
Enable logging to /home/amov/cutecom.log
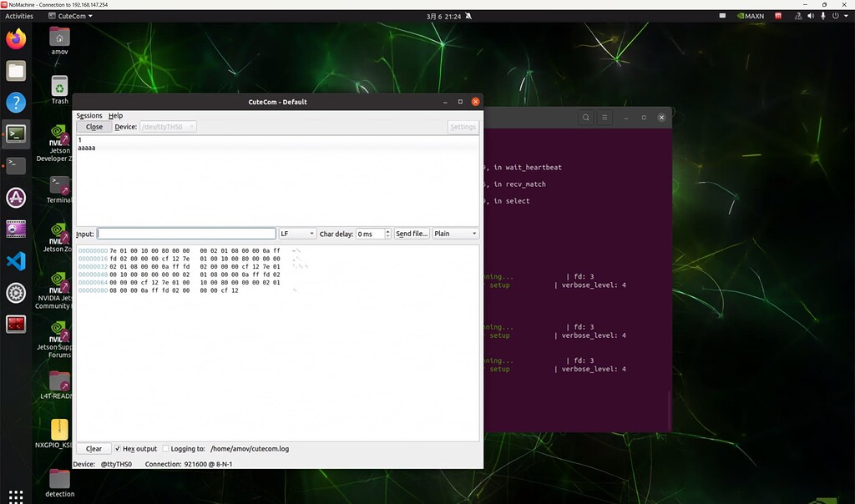tap(165, 448)
